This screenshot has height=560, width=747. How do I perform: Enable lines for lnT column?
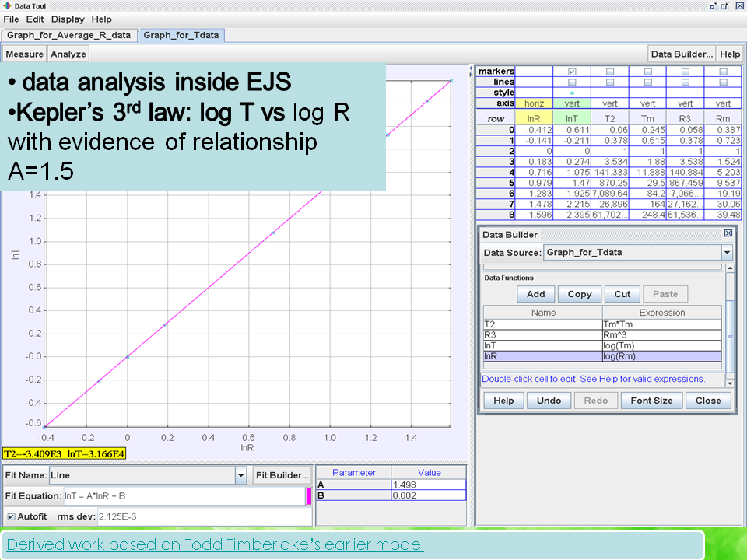pyautogui.click(x=572, y=82)
